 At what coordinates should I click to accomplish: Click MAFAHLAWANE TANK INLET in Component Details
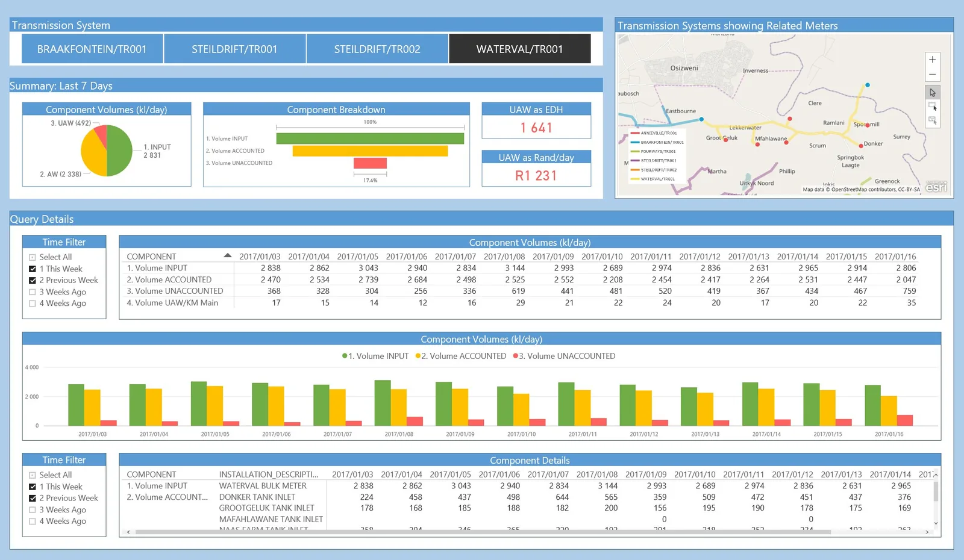[x=271, y=519]
